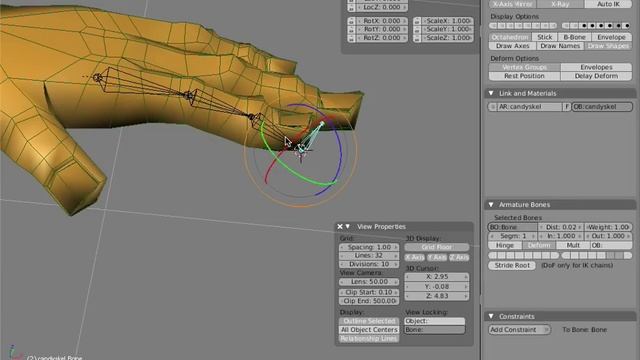The image size is (640, 360).
Task: Enable Rest Position for the armature
Action: (524, 76)
